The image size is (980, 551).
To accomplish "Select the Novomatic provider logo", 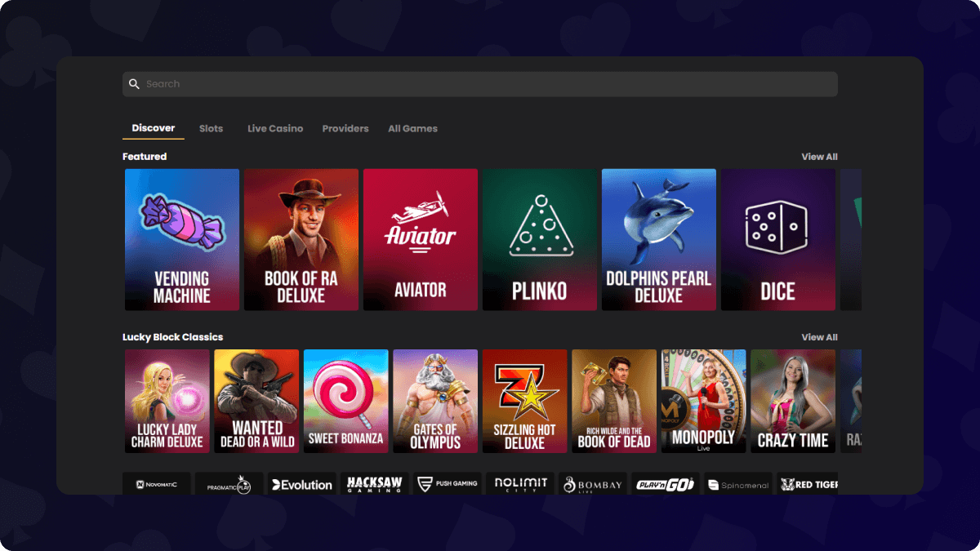I will point(157,483).
